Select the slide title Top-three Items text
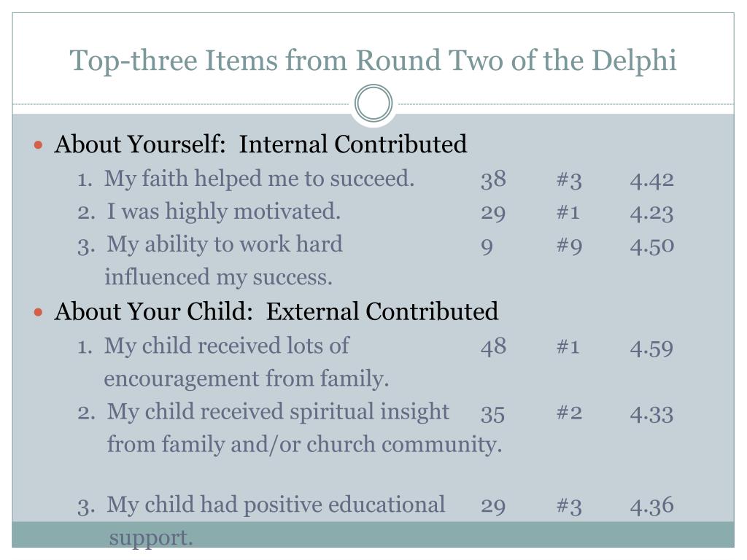 [373, 61]
